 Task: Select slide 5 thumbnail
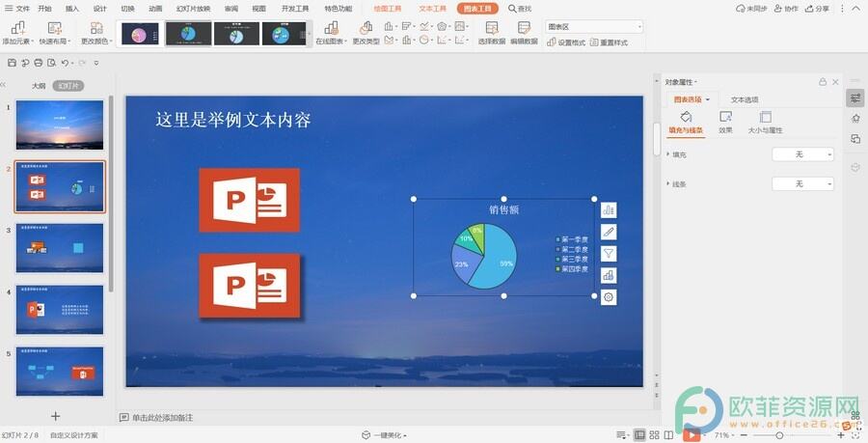[x=60, y=371]
